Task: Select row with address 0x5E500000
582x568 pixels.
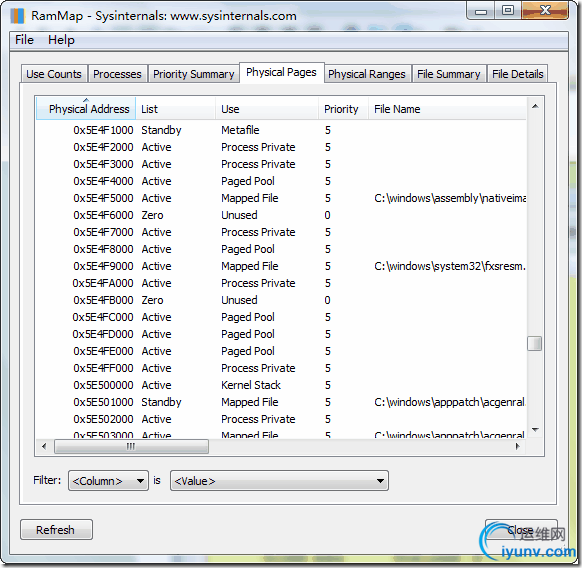Action: point(281,385)
